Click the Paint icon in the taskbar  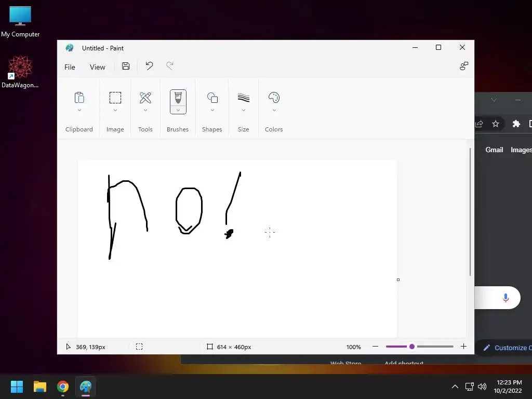[x=86, y=387]
